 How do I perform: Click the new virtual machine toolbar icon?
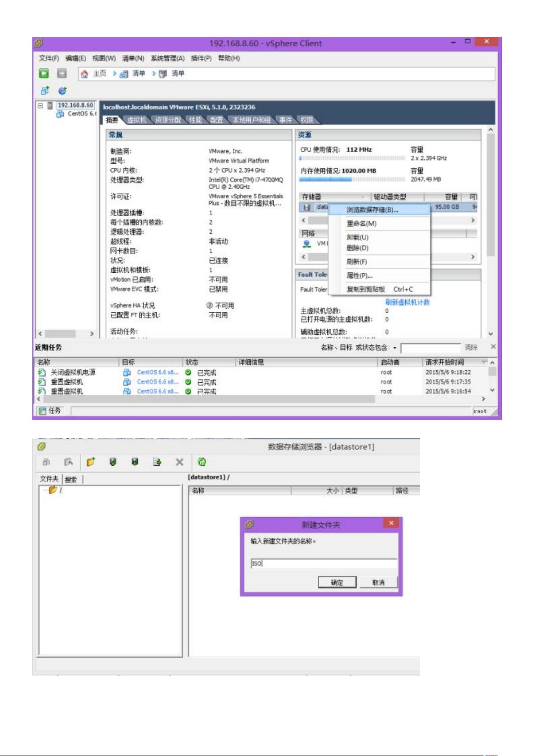[45, 91]
